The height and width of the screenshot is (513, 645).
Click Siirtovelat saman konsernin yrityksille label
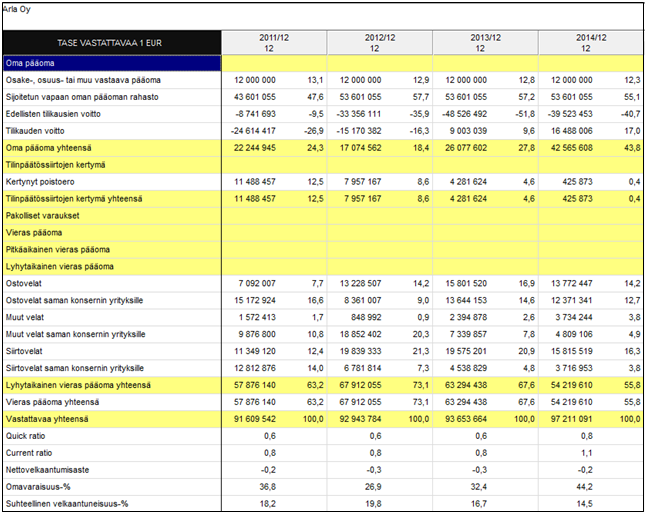(x=75, y=368)
